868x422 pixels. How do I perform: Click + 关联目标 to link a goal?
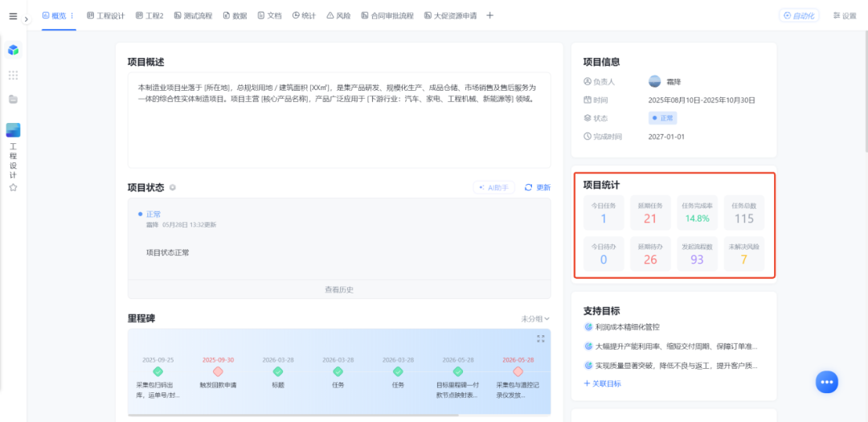pyautogui.click(x=602, y=383)
